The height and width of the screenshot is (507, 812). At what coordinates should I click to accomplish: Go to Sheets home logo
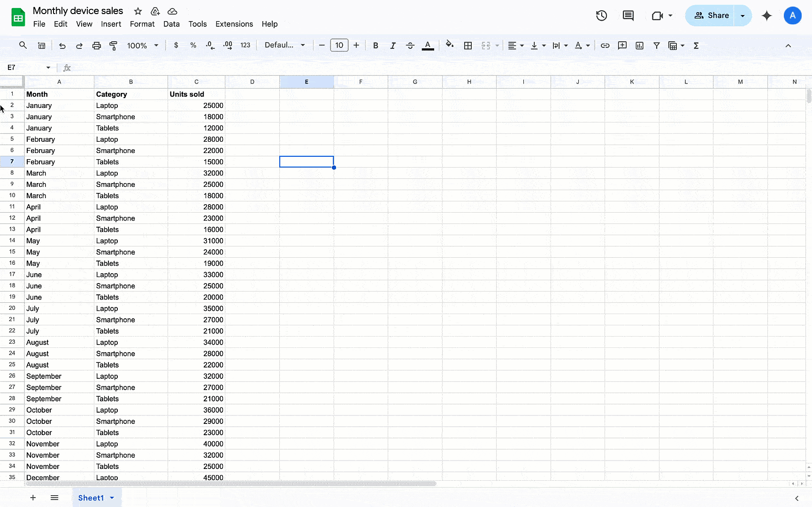pyautogui.click(x=18, y=17)
